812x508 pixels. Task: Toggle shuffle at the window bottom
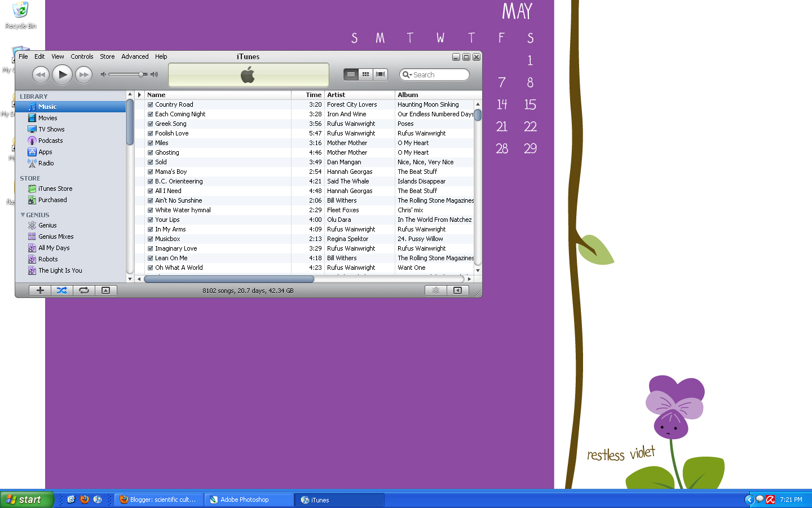(62, 290)
